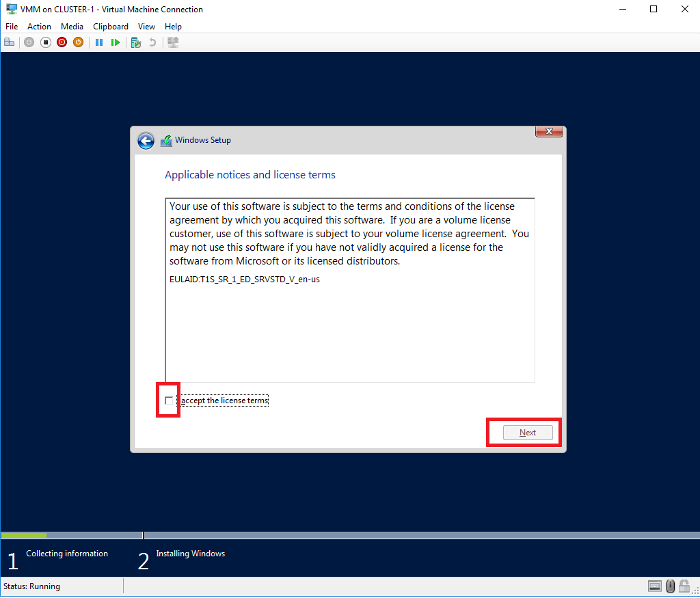Click the 'Installing Windows' step label
The image size is (700, 598).
[191, 554]
